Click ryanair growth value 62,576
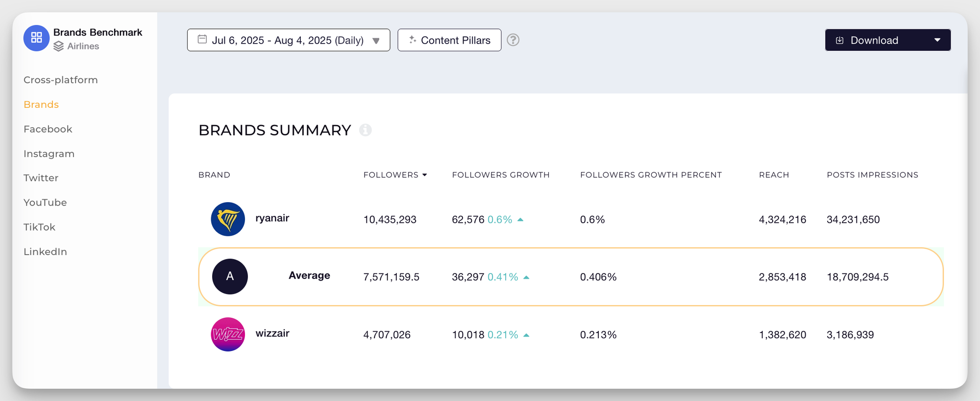Viewport: 980px width, 401px height. click(x=468, y=220)
